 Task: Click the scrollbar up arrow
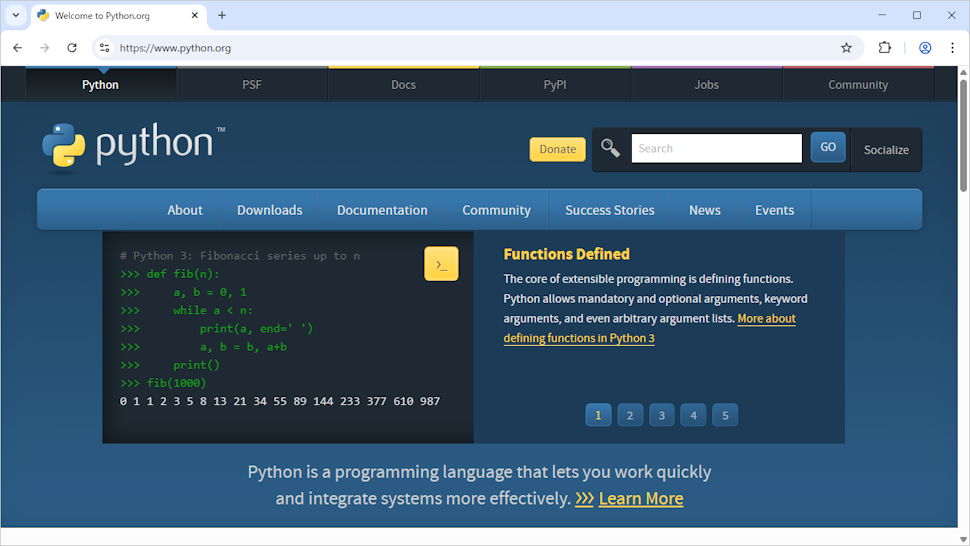pos(963,72)
